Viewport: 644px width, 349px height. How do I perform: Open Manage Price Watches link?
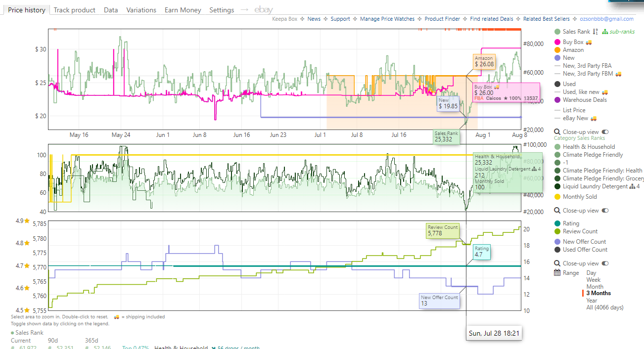(387, 19)
